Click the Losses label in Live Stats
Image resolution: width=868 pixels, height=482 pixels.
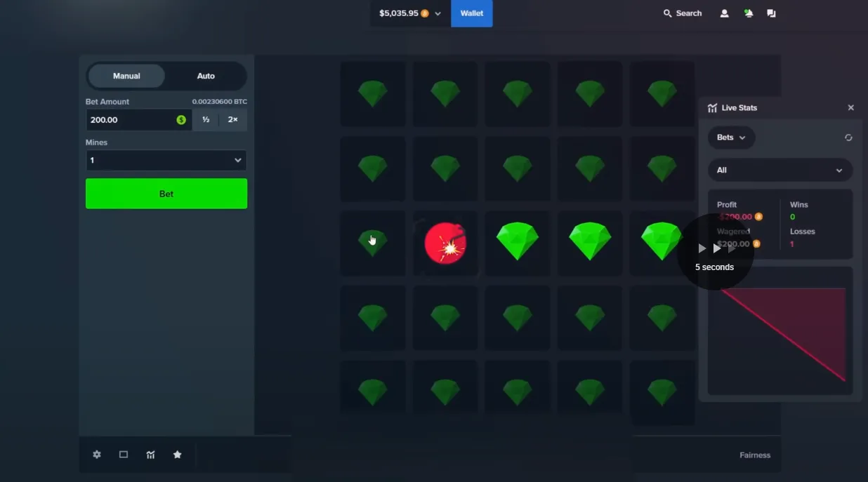(x=803, y=232)
